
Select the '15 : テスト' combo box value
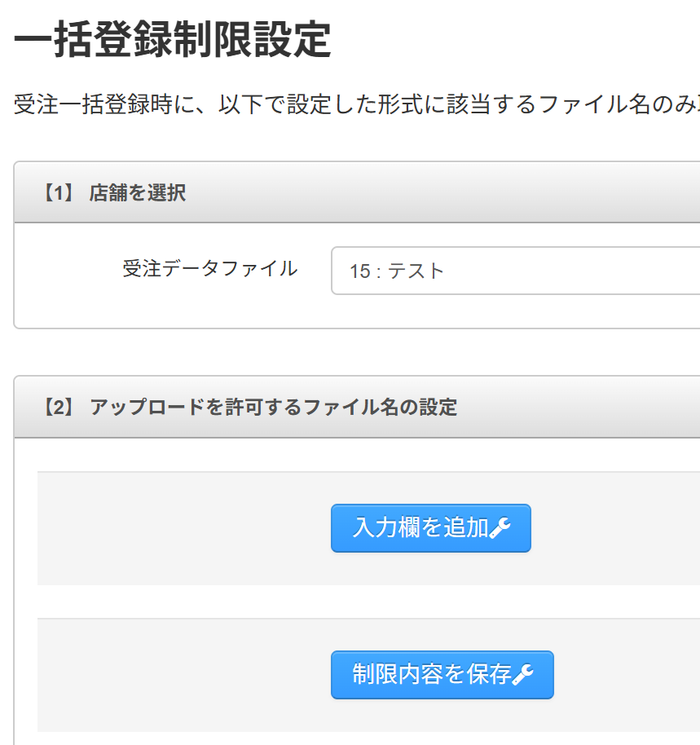click(x=398, y=271)
